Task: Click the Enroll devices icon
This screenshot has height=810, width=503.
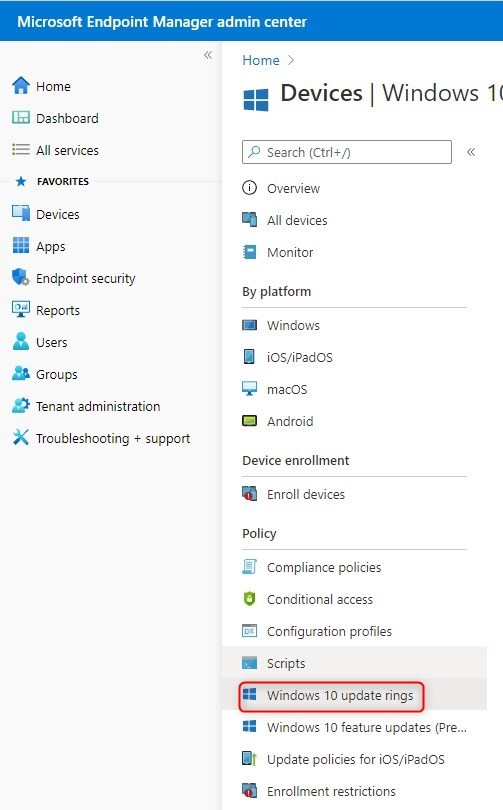Action: (x=249, y=494)
